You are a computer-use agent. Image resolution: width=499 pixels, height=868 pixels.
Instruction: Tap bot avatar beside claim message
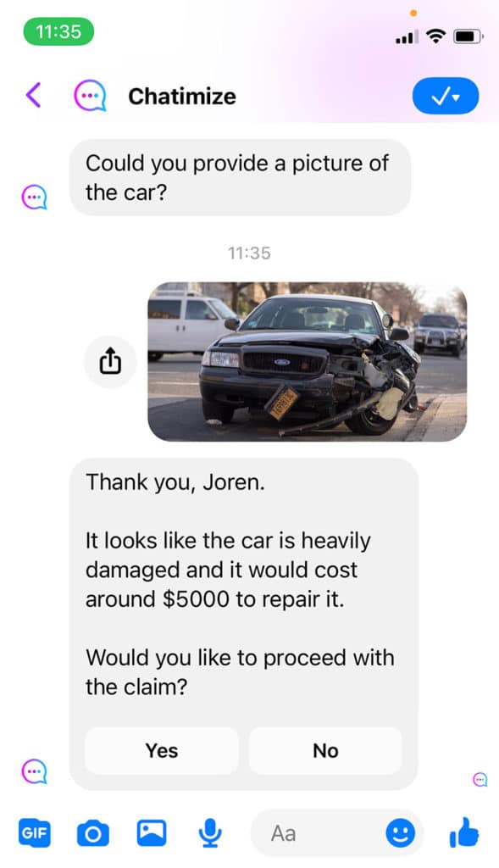click(x=34, y=771)
